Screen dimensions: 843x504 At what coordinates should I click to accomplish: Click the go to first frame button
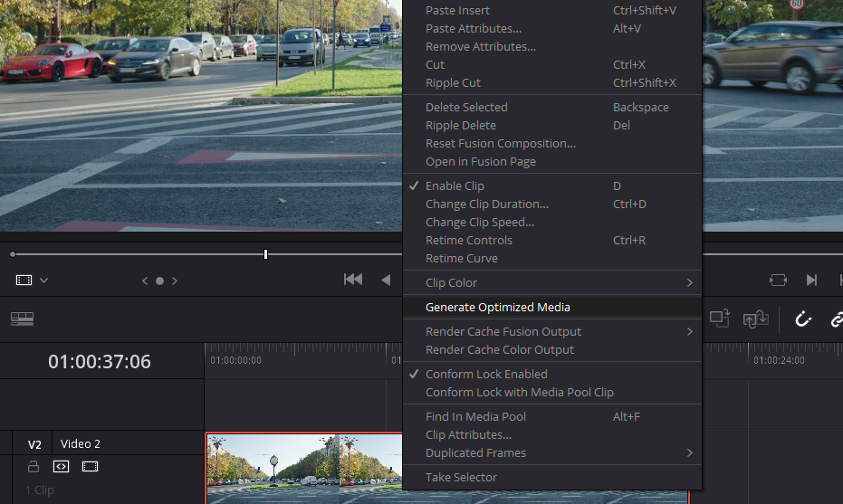click(353, 280)
